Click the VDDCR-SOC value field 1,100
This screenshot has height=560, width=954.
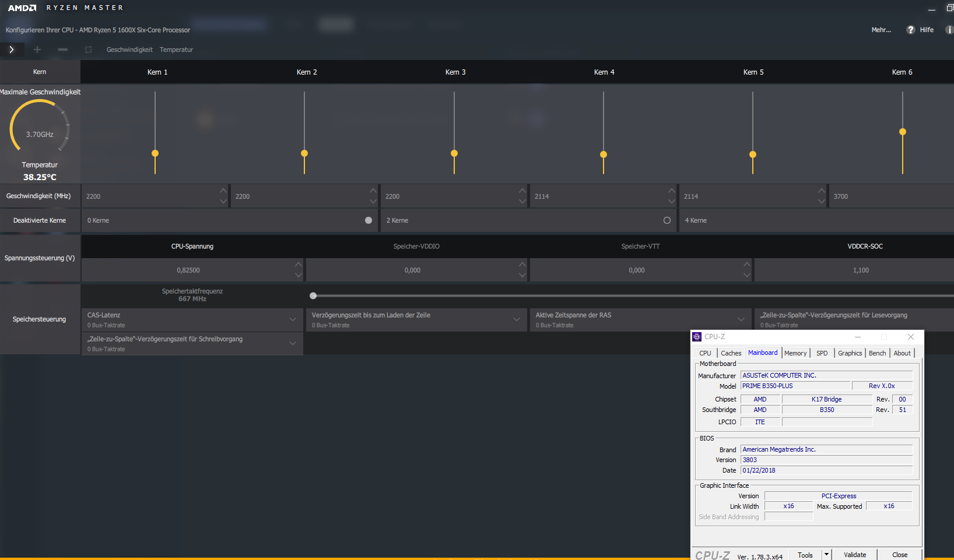[854, 270]
